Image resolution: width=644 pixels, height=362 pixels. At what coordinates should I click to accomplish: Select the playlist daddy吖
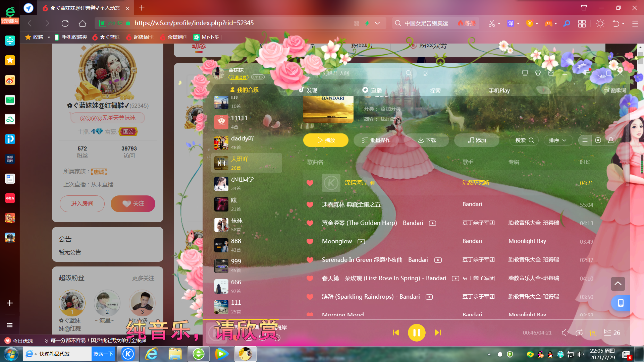point(247,142)
